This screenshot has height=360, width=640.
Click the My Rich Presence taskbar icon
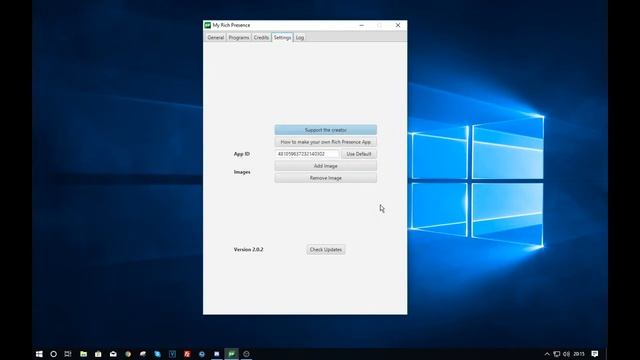coord(231,354)
